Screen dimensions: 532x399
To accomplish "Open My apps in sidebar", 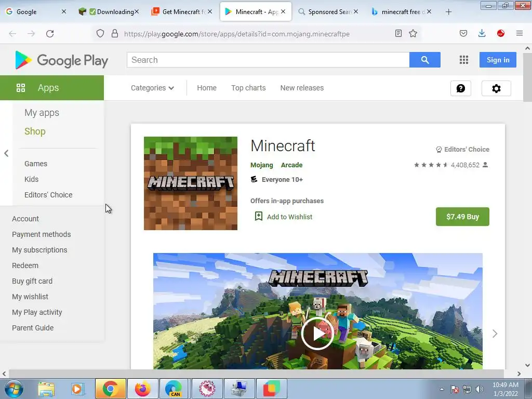I will click(42, 113).
